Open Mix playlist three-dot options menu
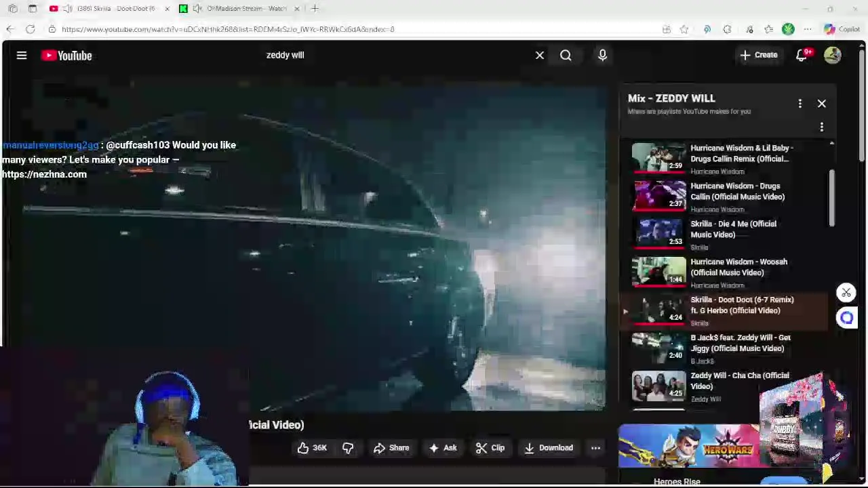The image size is (868, 488). tap(800, 104)
